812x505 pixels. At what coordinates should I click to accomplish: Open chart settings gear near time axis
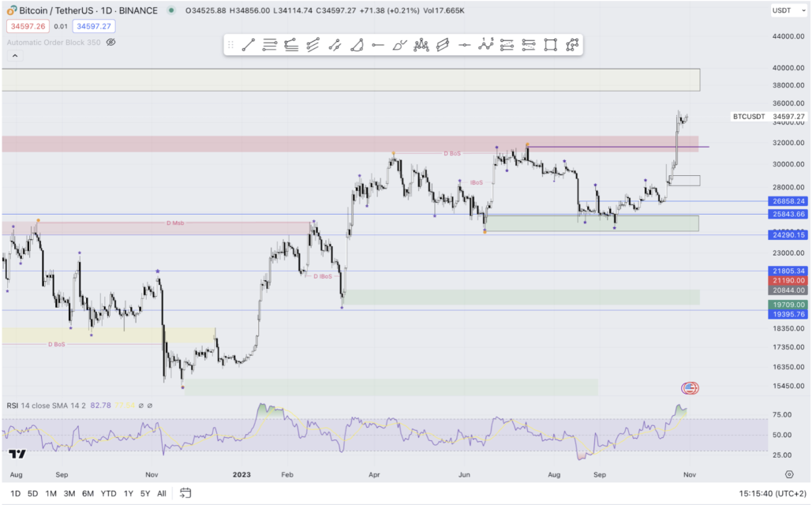tap(789, 474)
